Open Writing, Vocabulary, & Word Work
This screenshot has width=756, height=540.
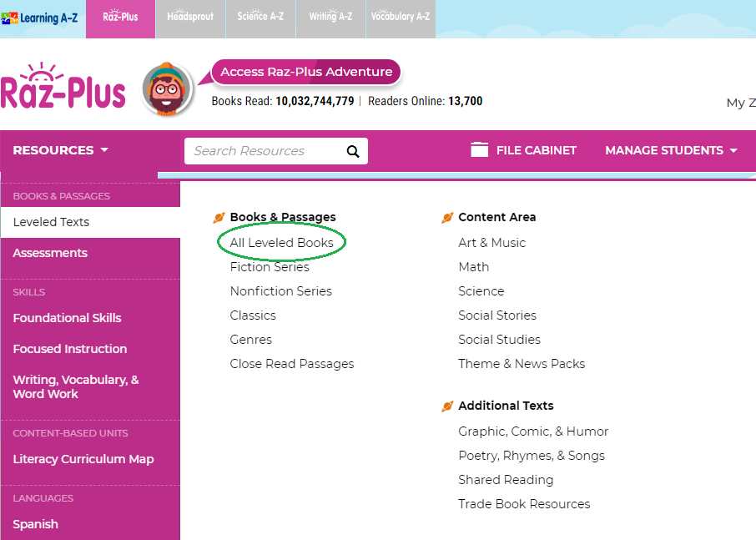(x=76, y=386)
